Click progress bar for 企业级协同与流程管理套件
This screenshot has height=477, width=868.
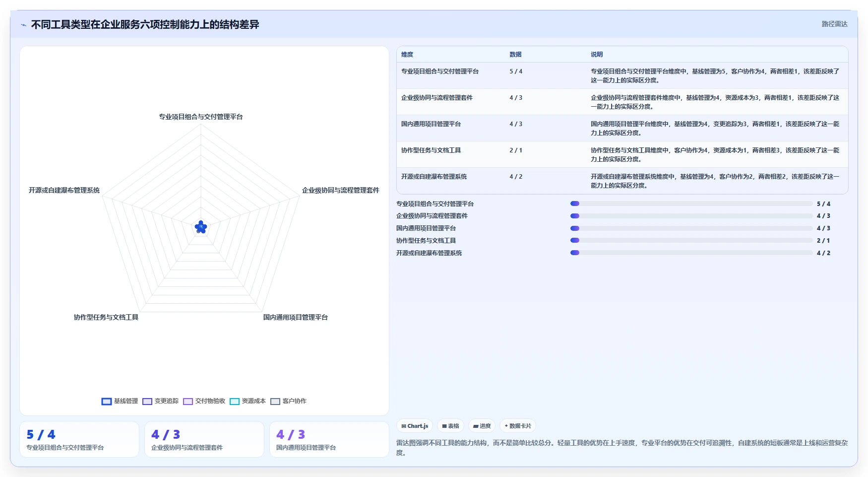pyautogui.click(x=691, y=216)
